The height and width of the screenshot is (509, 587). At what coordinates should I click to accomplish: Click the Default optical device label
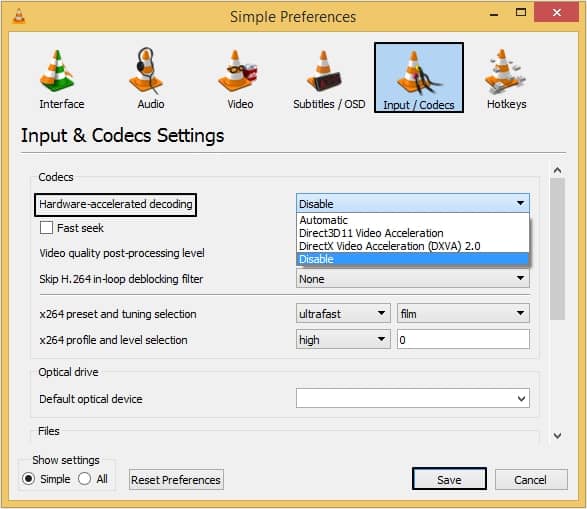pos(91,399)
